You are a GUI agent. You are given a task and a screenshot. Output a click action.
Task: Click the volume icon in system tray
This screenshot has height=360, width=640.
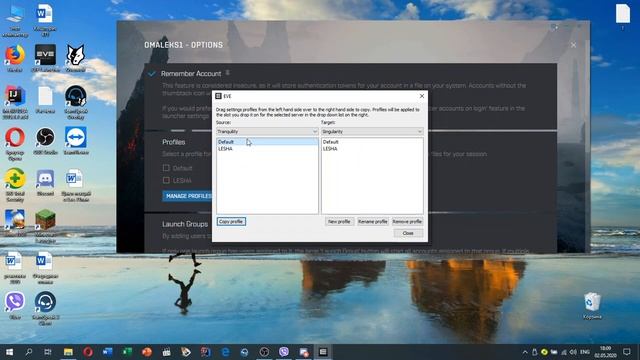(x=573, y=352)
